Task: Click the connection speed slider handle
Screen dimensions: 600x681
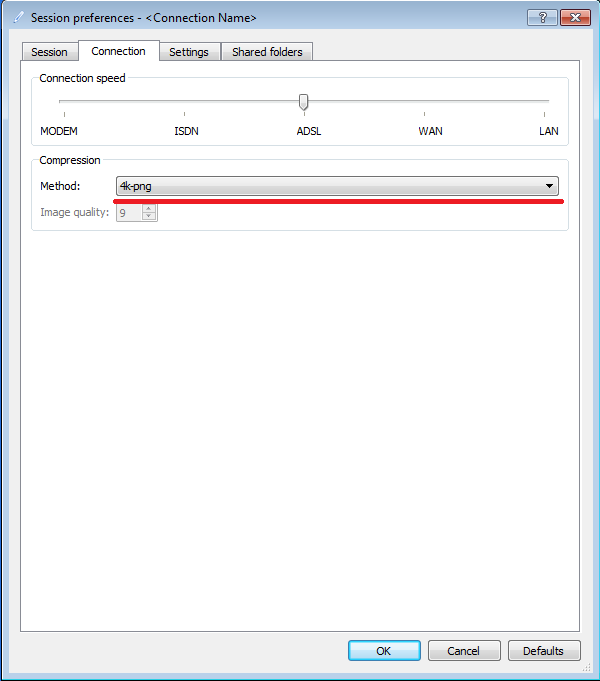Action: pyautogui.click(x=303, y=101)
